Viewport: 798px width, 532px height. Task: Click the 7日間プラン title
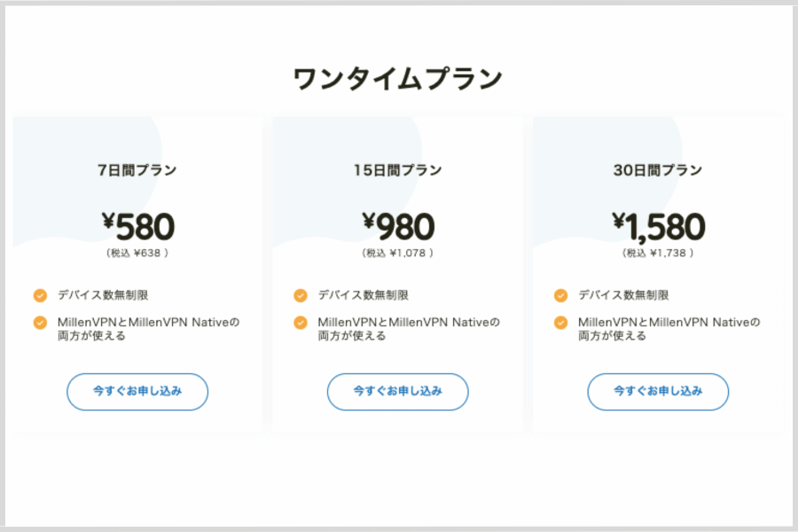click(137, 170)
